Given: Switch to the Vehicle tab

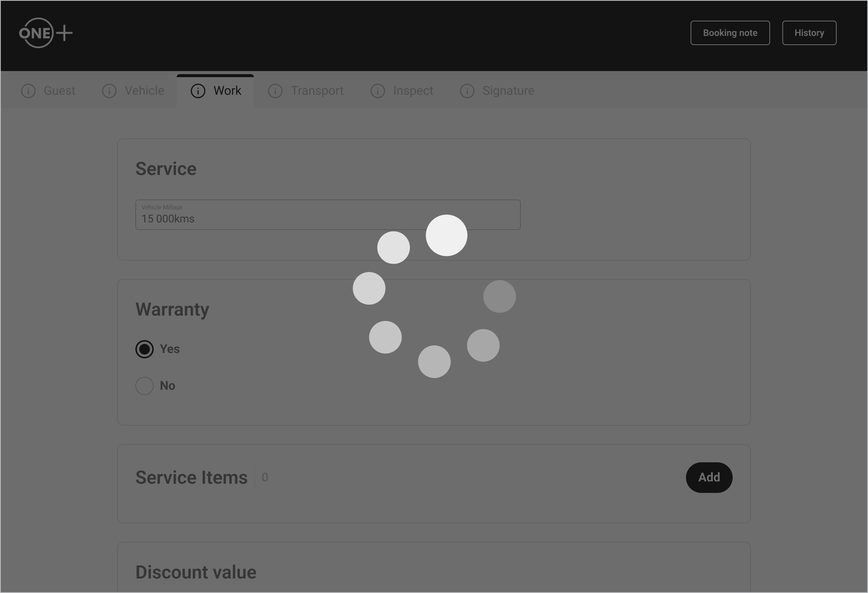Looking at the screenshot, I should (144, 91).
